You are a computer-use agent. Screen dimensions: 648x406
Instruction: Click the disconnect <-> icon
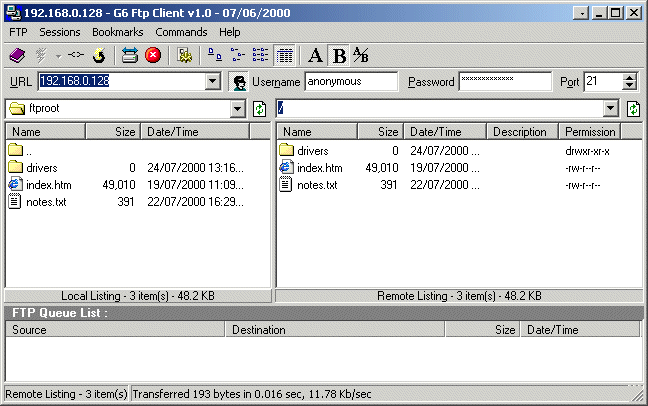point(76,55)
